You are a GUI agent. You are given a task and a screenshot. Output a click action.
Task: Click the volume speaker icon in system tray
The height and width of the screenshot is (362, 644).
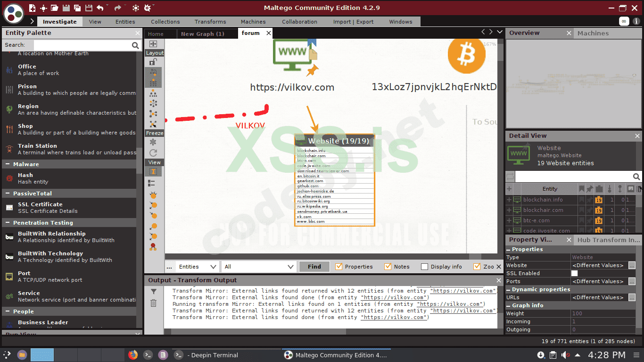(x=565, y=355)
